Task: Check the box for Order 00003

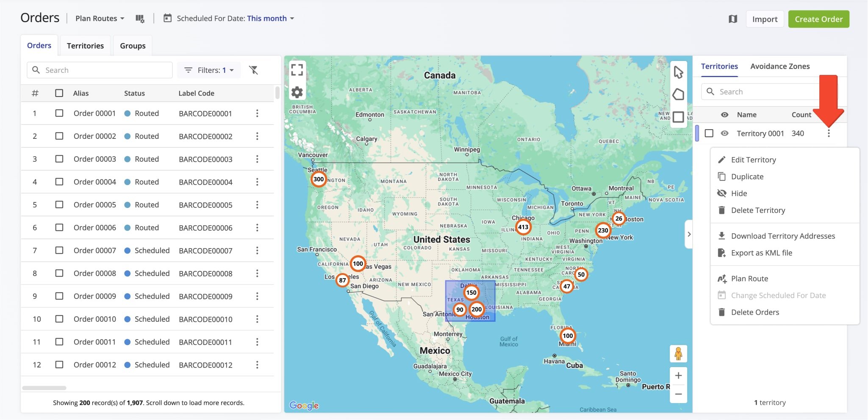Action: pyautogui.click(x=59, y=159)
